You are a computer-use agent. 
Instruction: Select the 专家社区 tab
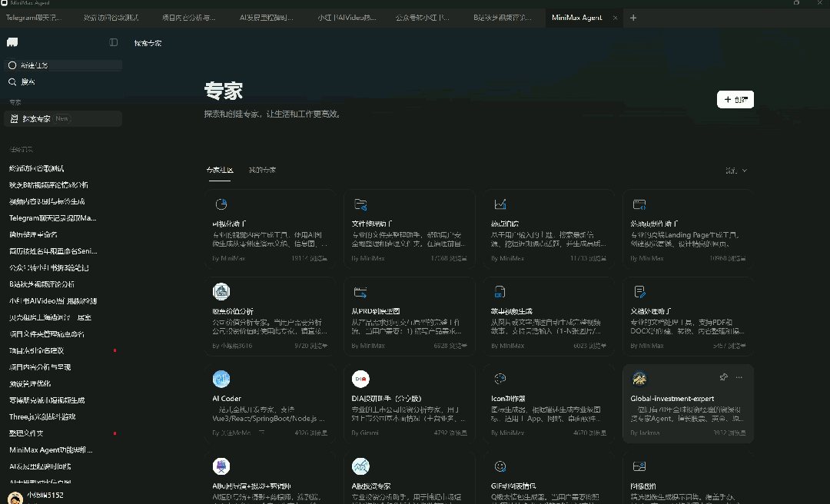pyautogui.click(x=220, y=170)
